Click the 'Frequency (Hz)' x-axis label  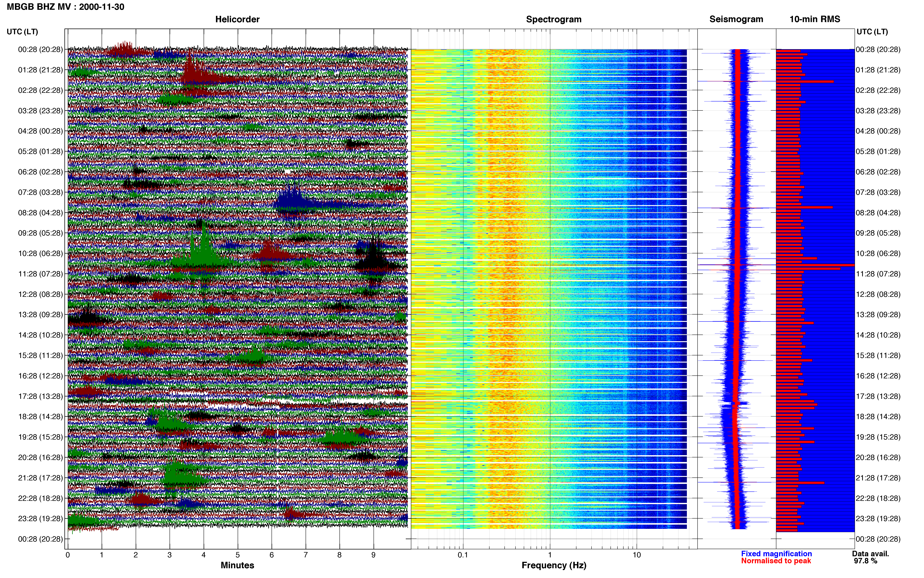point(554,565)
